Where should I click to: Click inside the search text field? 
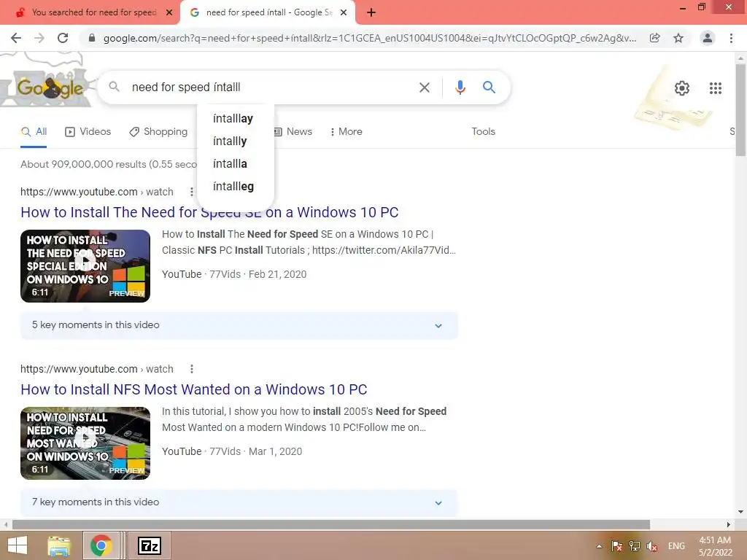tap(271, 87)
